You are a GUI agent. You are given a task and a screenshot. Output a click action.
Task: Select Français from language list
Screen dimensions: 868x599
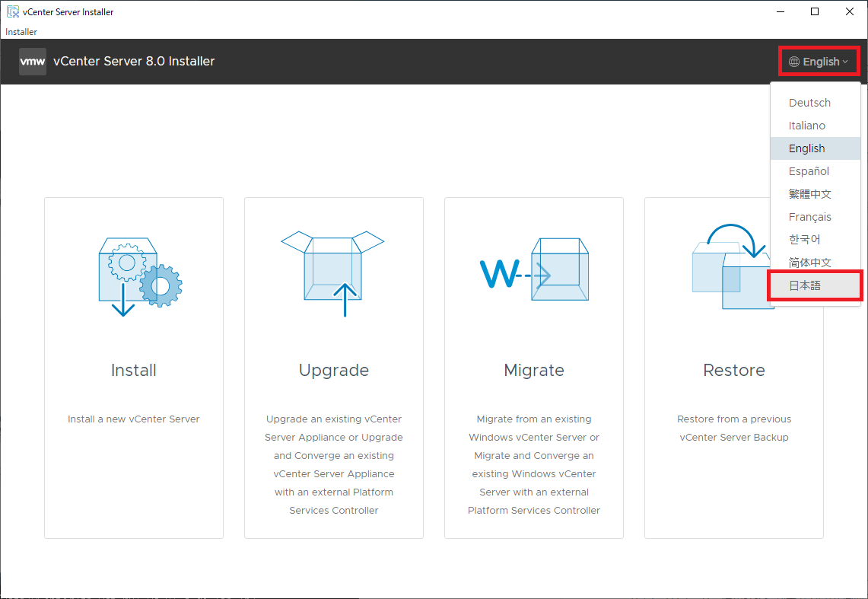pos(816,217)
